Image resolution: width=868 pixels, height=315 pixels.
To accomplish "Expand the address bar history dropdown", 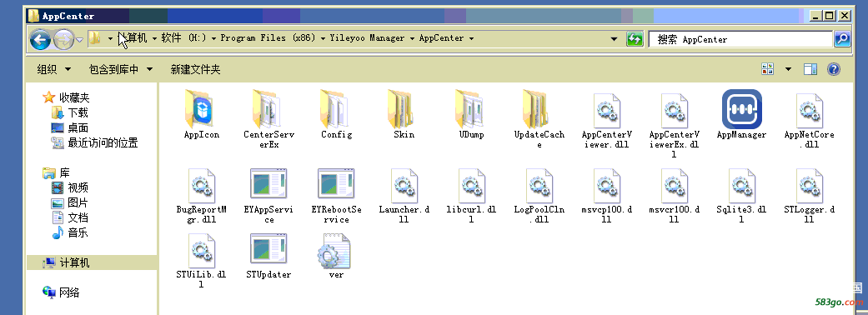I will pos(614,39).
